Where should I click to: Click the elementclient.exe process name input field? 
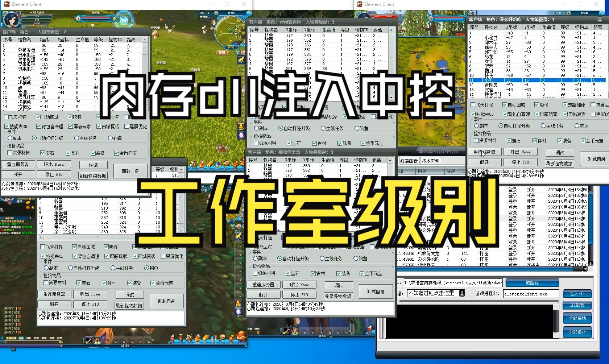click(x=531, y=294)
